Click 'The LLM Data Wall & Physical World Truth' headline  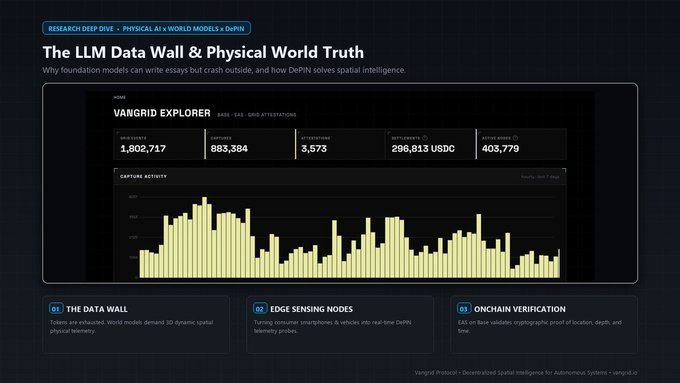pos(203,52)
